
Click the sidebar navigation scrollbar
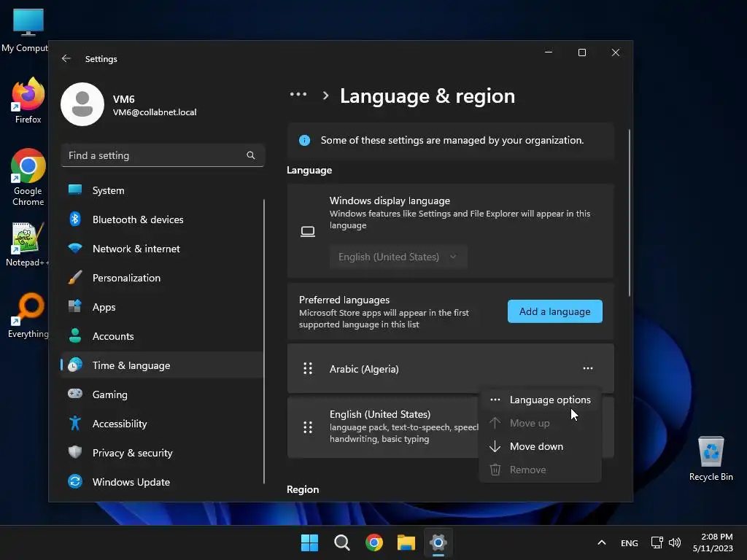coord(264,341)
